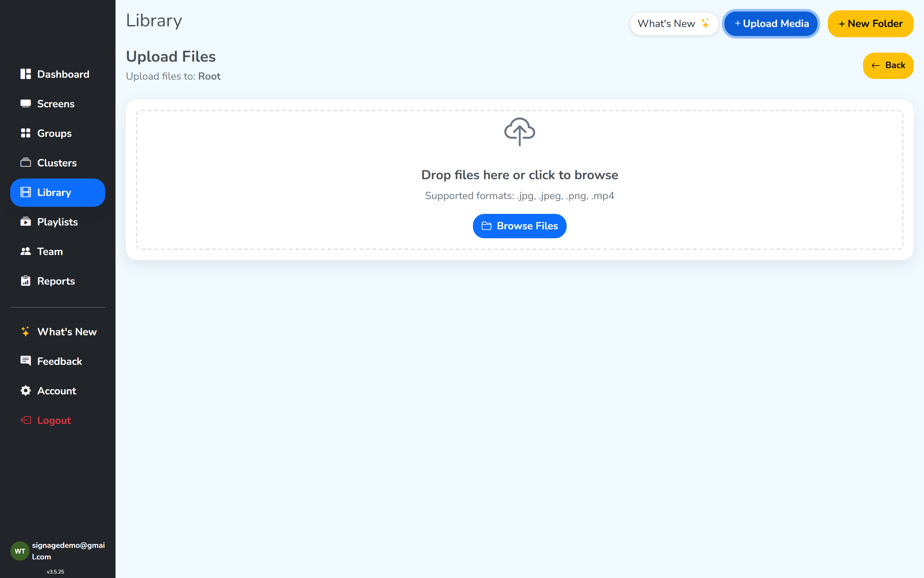Click the sidebar What's New sparkle icon

(26, 331)
